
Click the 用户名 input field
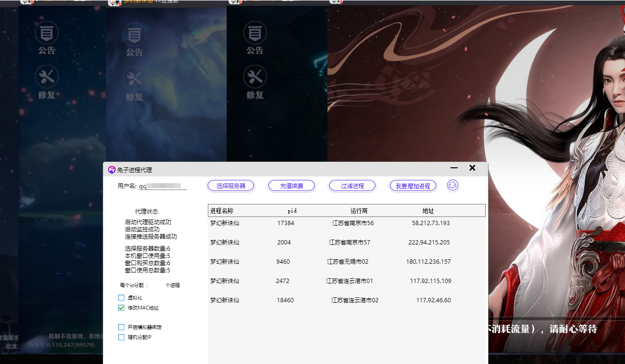coord(163,186)
